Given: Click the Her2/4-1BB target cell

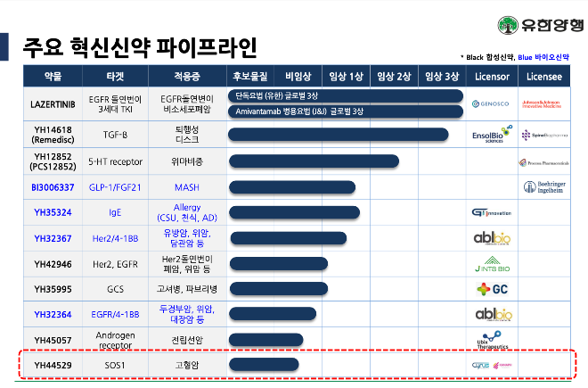Looking at the screenshot, I should point(115,238).
